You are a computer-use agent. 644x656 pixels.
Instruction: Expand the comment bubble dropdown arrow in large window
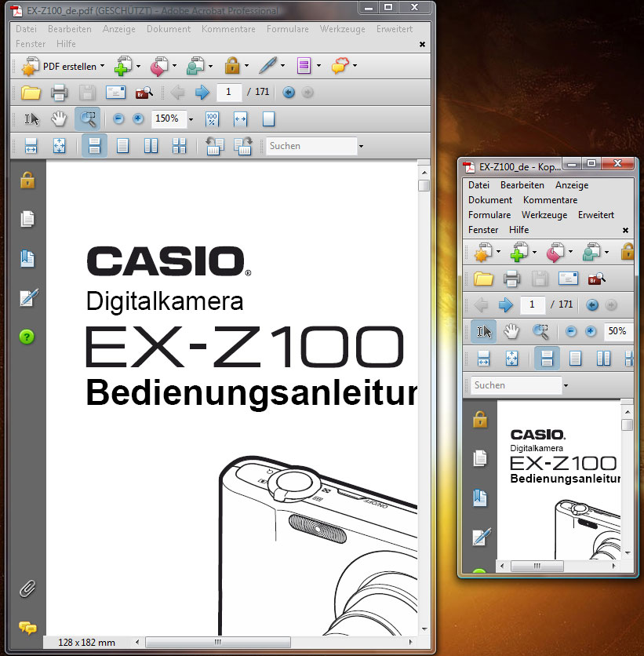point(355,66)
